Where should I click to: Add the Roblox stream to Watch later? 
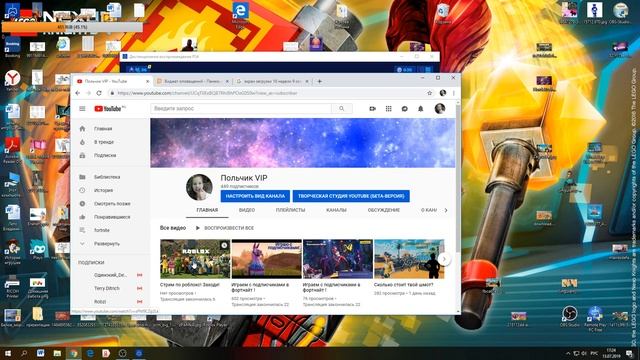tap(224, 245)
